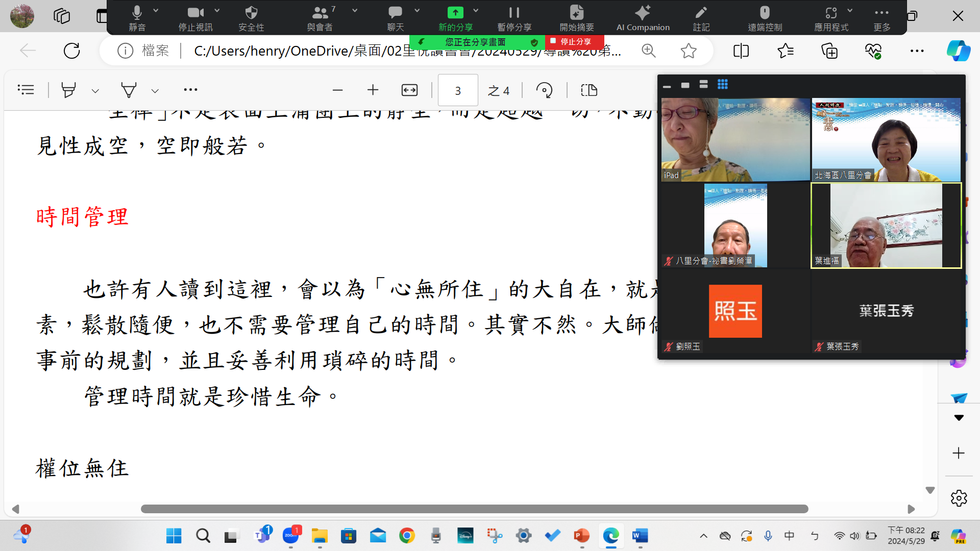980x551 pixels.
Task: Toggle the PDF table of contents
Action: [x=26, y=90]
